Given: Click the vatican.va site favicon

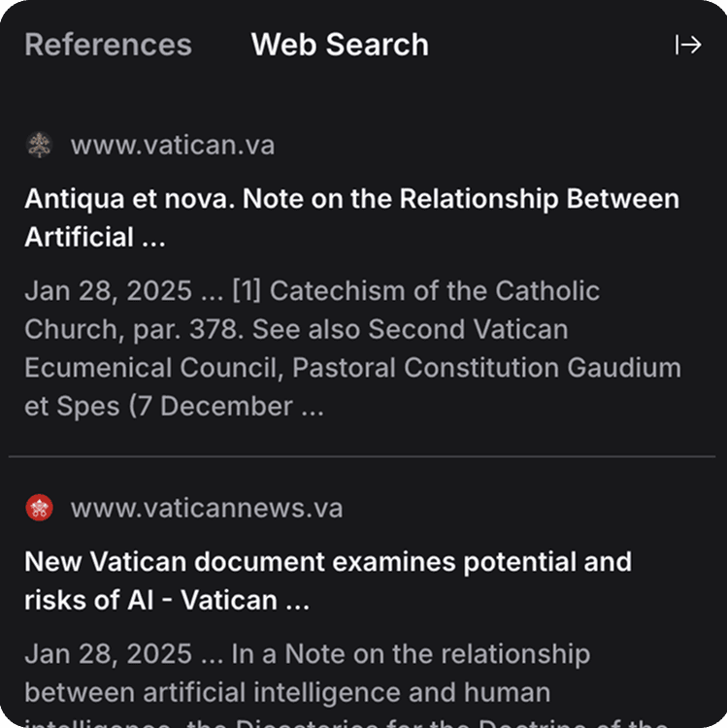Looking at the screenshot, I should 39,146.
